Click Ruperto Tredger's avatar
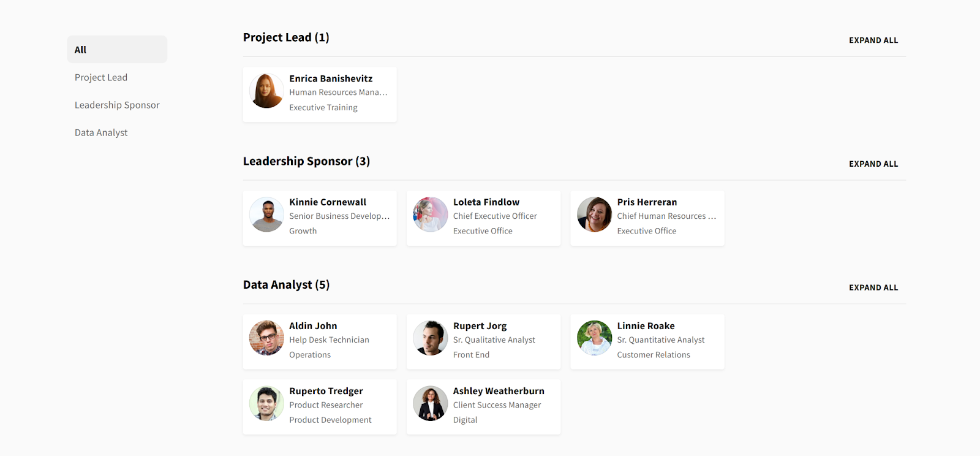Screen dimensions: 980x456 click(x=266, y=403)
